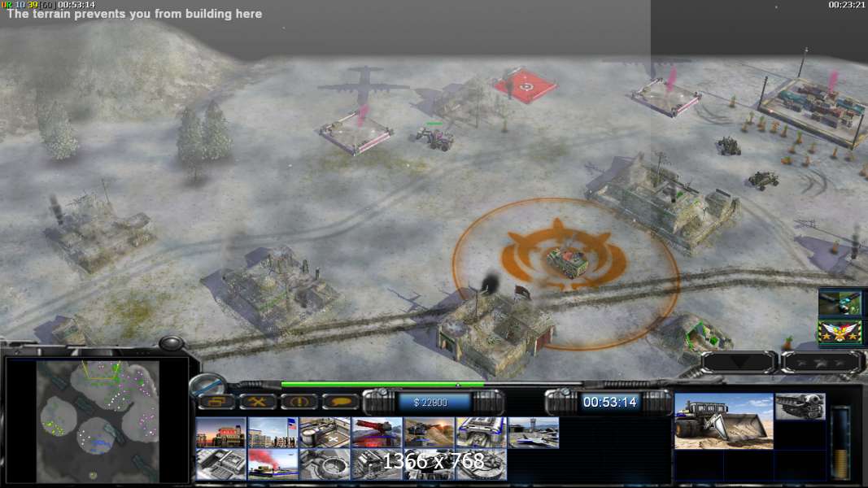This screenshot has height=488, width=868.
Task: Choose the last circular structure icon in bottom row
Action: coord(481,464)
